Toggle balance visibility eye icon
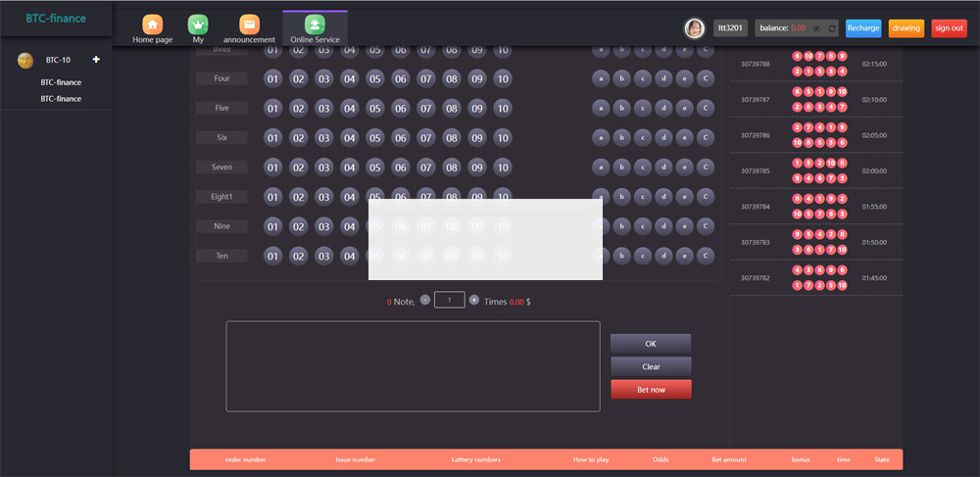980x477 pixels. (x=815, y=28)
